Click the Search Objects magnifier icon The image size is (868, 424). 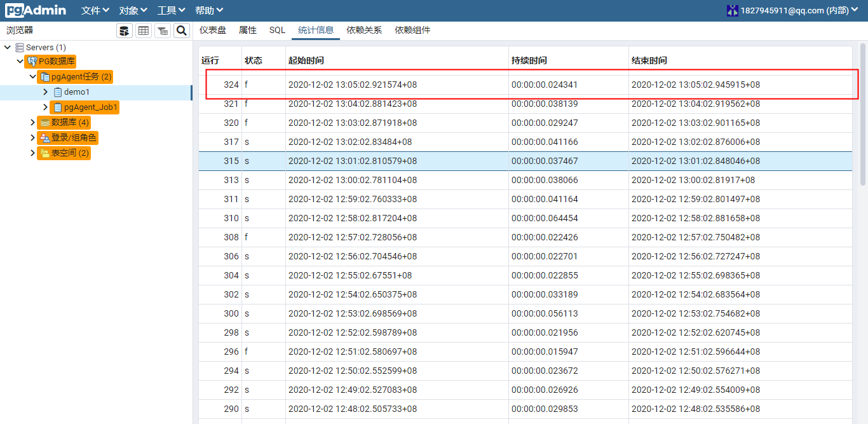tap(182, 30)
